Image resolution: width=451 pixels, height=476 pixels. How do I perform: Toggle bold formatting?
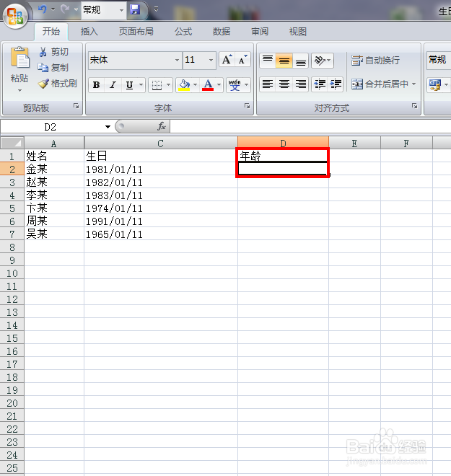click(97, 85)
